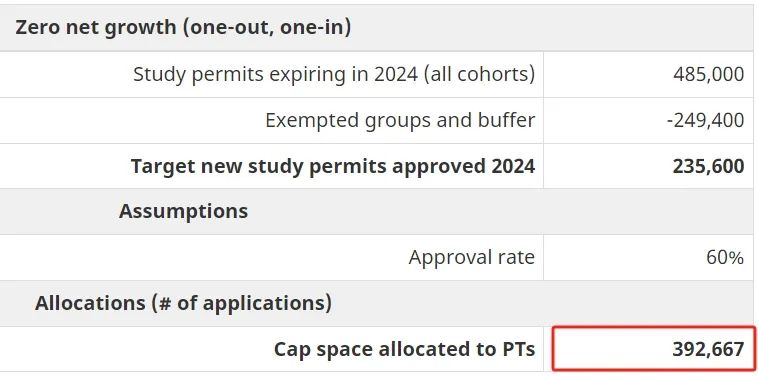This screenshot has width=758, height=376.
Task: Select the 'Exempted groups and buffer' label
Action: (x=400, y=120)
